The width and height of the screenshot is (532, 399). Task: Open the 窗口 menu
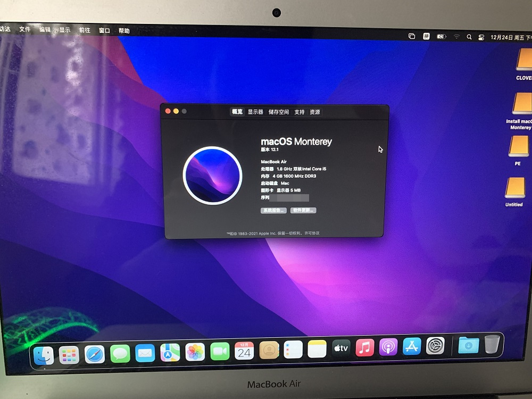point(104,30)
